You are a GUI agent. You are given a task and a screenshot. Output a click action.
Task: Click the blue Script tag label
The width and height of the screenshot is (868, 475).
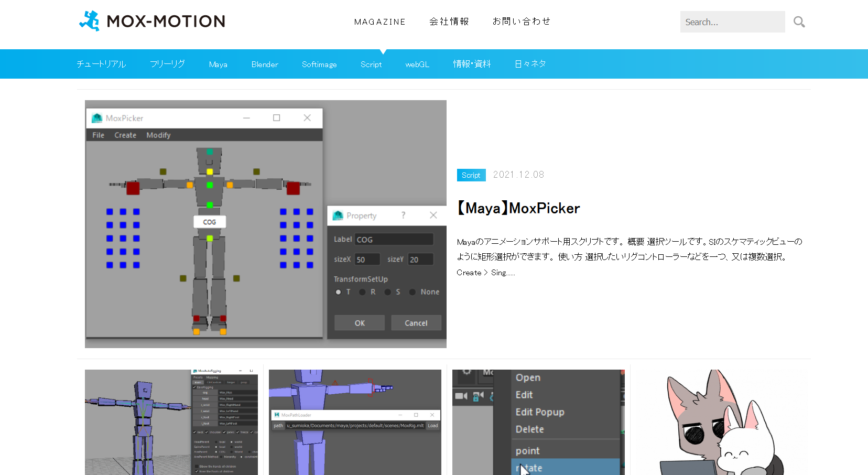click(x=471, y=175)
